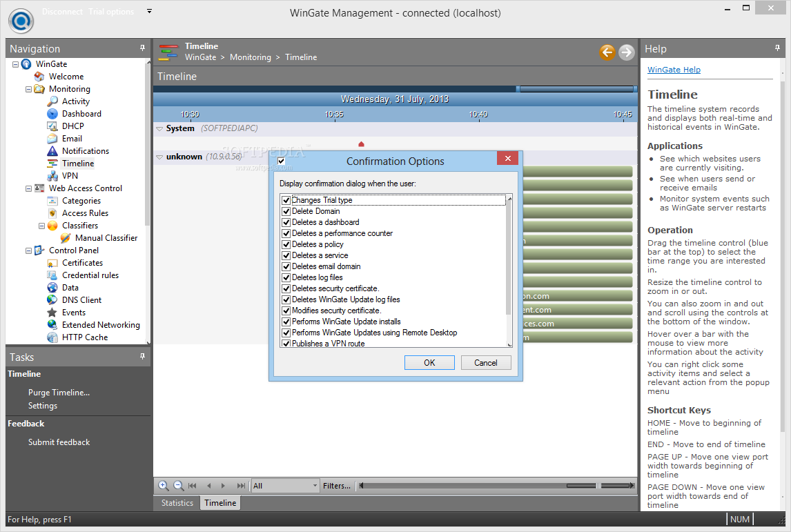Select the Extended Networking icon
The height and width of the screenshot is (532, 791).
[x=52, y=325]
